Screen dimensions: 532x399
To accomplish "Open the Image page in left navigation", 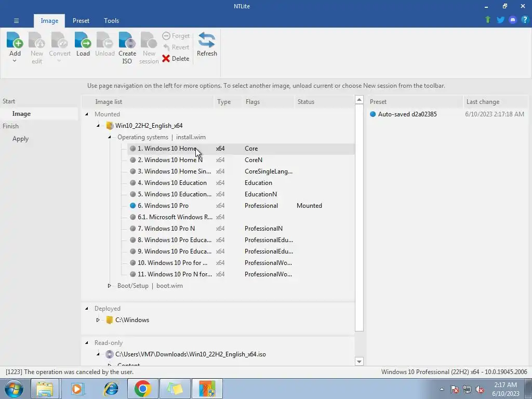I will (x=39, y=114).
